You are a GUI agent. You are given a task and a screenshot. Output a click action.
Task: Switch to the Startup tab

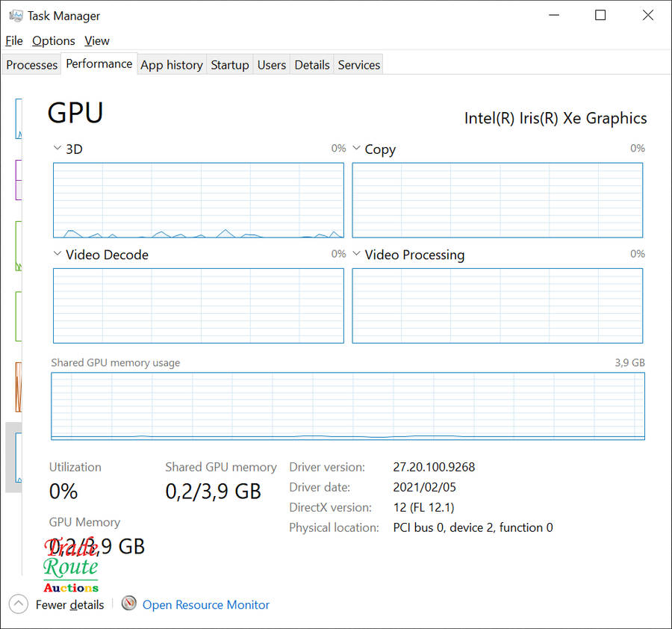click(x=230, y=65)
